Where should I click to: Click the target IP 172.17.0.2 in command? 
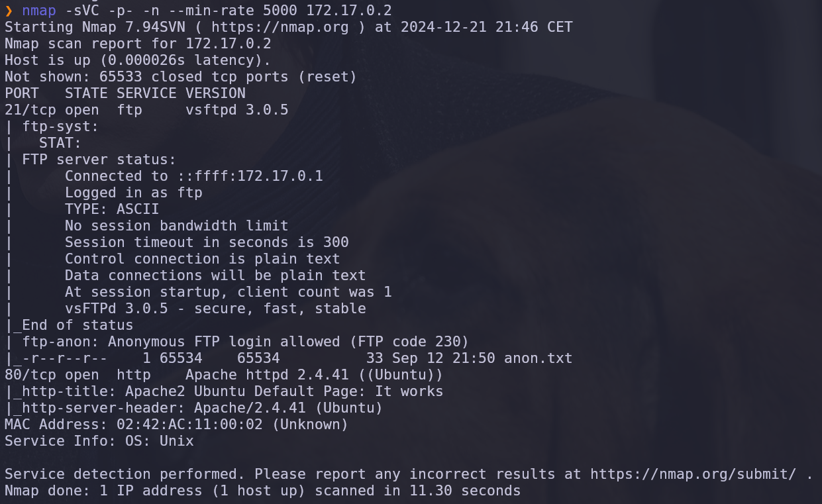point(349,11)
